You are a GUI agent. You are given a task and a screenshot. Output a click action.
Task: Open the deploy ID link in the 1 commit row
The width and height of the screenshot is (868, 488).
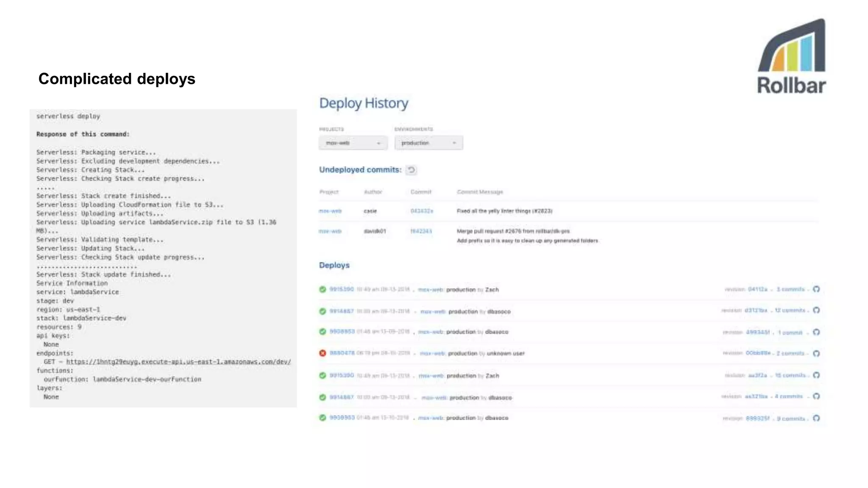pos(342,332)
